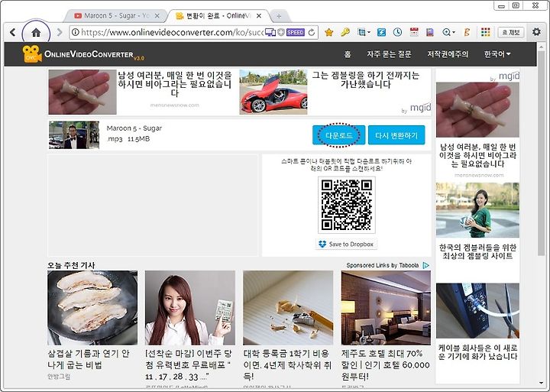Show site info icon in address bar
Viewport: 550px width, 392px height.
click(75, 32)
